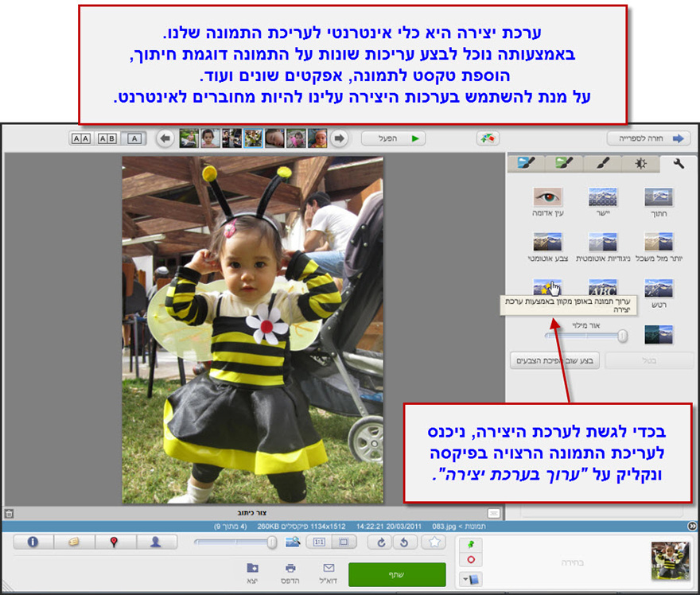700x595 pixels.
Task: Delete caption with the trash icon
Action: click(x=9, y=513)
